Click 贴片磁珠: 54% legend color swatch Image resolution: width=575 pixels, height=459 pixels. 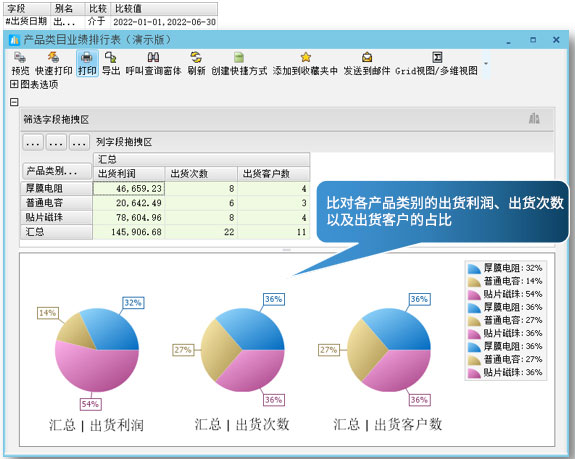tap(474, 294)
